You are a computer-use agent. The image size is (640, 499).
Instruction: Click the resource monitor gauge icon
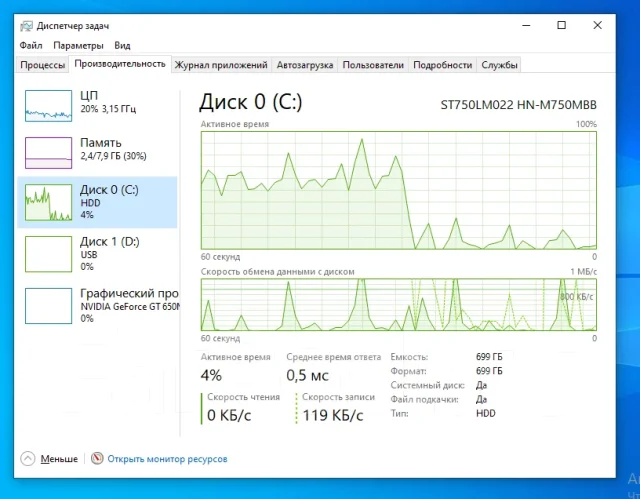97,458
